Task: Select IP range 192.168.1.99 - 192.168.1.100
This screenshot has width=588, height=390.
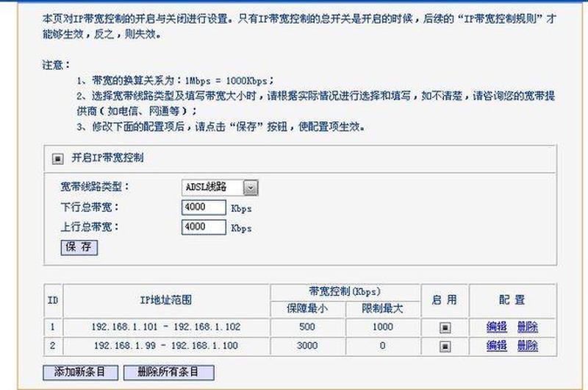Action: pyautogui.click(x=166, y=345)
